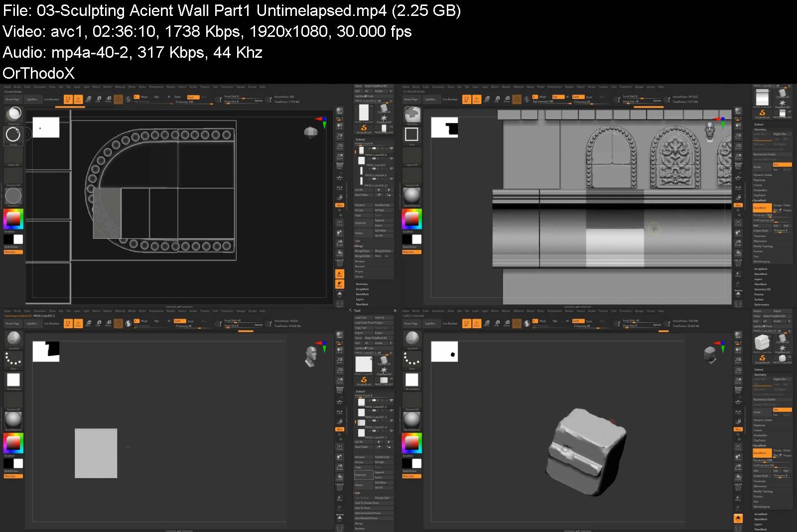The image size is (797, 532).
Task: Expand the Split section in the arch-outline frame
Action: [x=357, y=241]
